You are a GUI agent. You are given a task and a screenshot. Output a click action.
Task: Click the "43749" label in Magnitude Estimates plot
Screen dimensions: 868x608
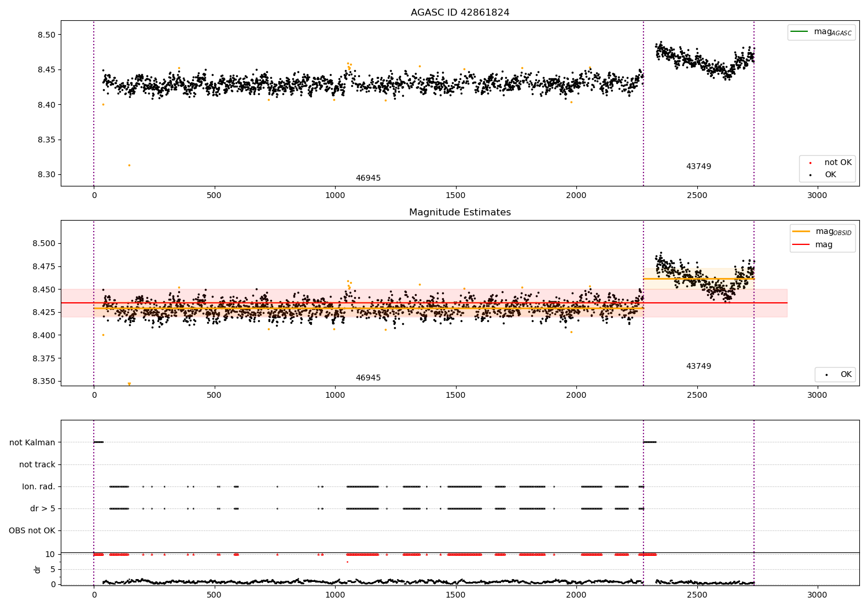pyautogui.click(x=698, y=367)
